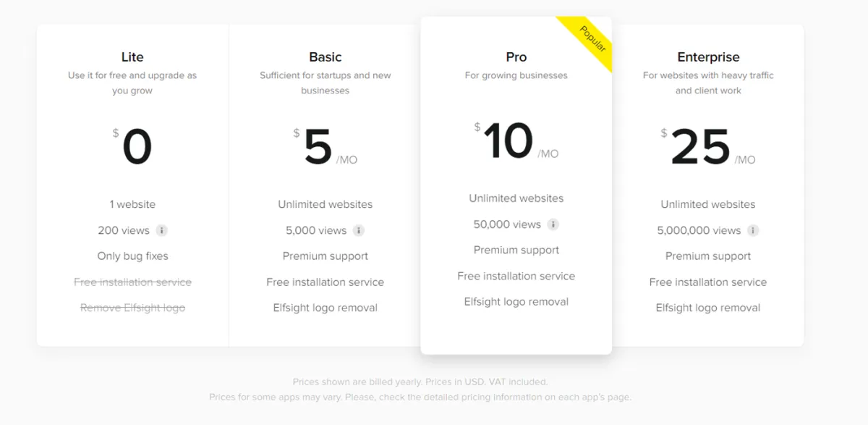Viewport: 868px width, 425px height.
Task: Click info icon next to 200 views
Action: [x=162, y=230]
